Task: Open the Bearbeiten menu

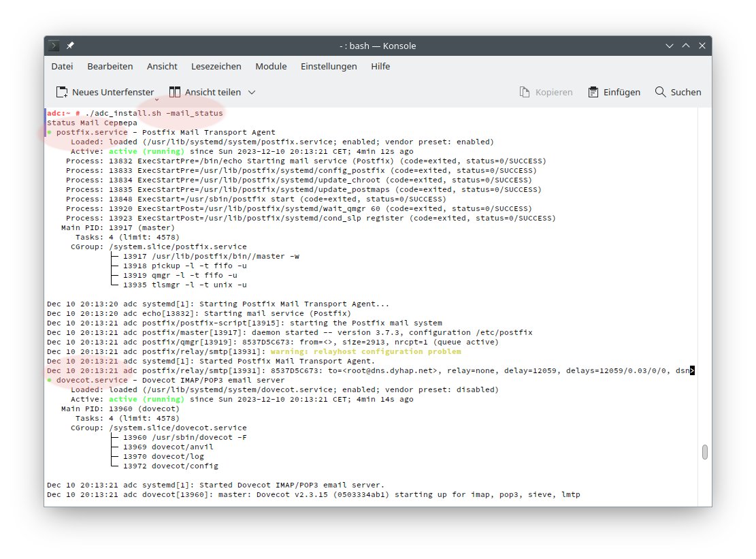Action: (110, 66)
